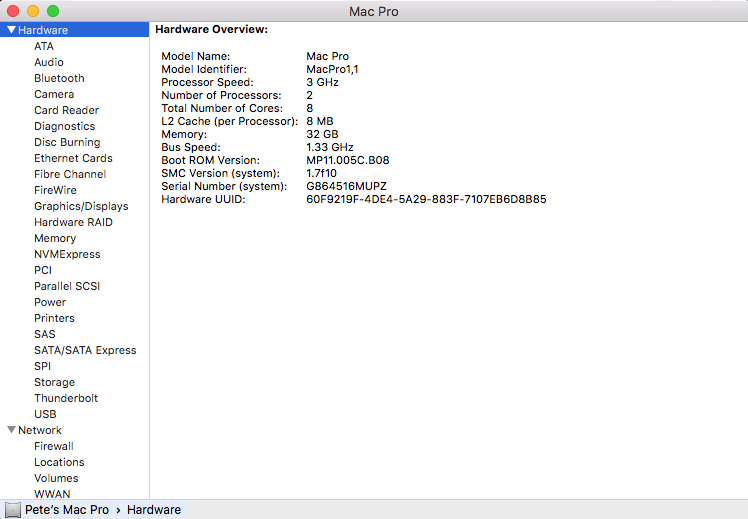Select SPI in the sidebar
748x519 pixels.
42,366
